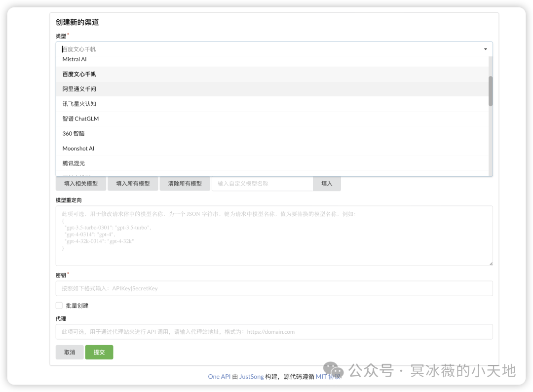Click the textarea resize handle corner
Viewport: 533px width, 392px height.
491,264
